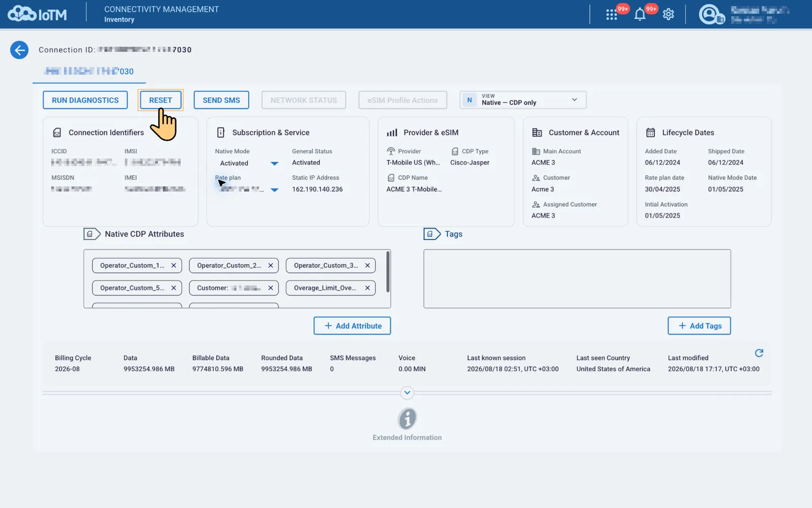Go back with the blue arrow button

(19, 50)
